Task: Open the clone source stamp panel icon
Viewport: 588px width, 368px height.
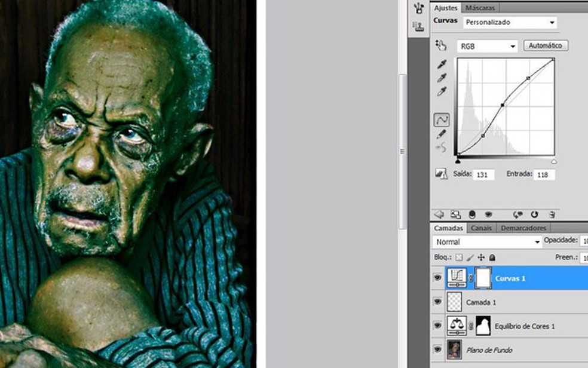Action: coord(418,26)
